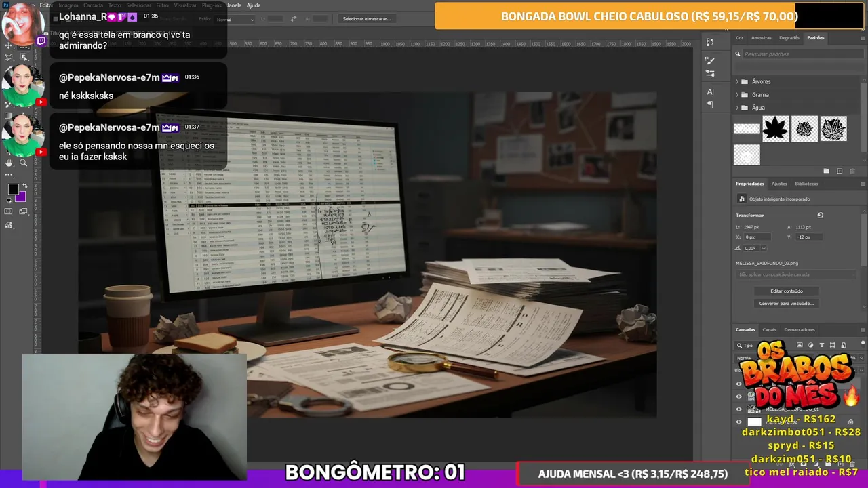Reset to default black and white colors
The height and width of the screenshot is (488, 868).
tap(9, 200)
